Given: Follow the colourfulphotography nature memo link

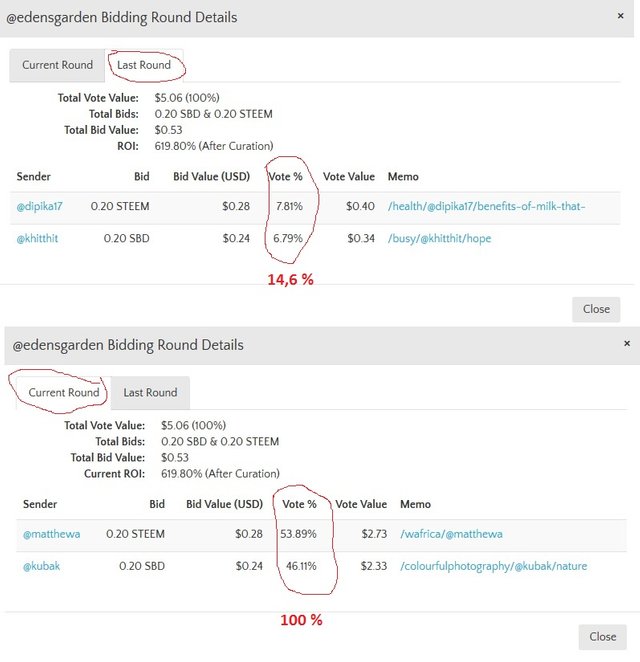Looking at the screenshot, I should 494,566.
